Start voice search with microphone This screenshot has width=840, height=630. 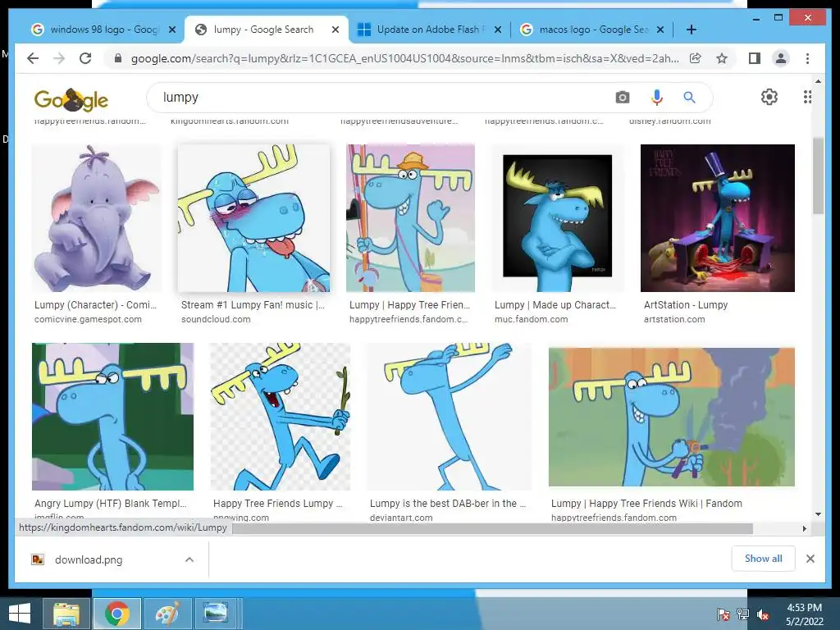click(x=657, y=98)
